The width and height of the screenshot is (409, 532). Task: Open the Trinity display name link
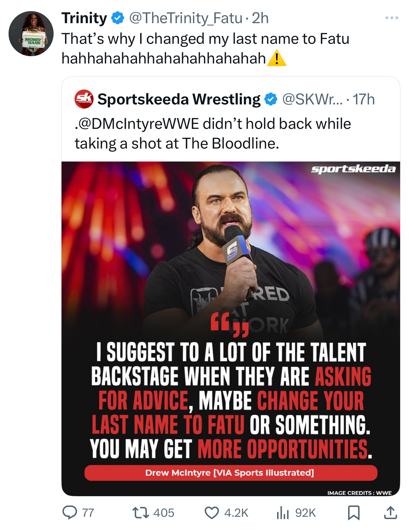point(84,18)
